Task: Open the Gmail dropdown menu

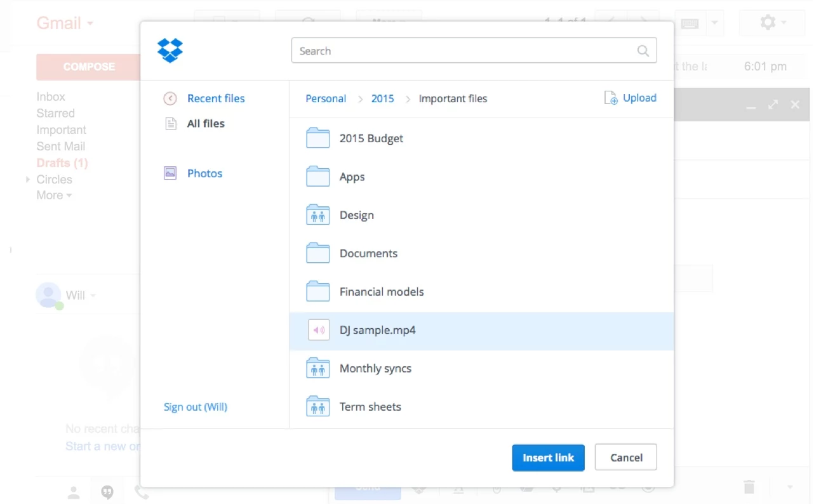Action: point(65,23)
